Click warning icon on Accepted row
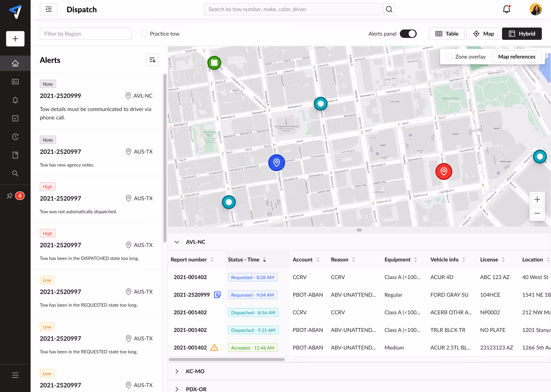This screenshot has height=392, width=551. pyautogui.click(x=214, y=348)
